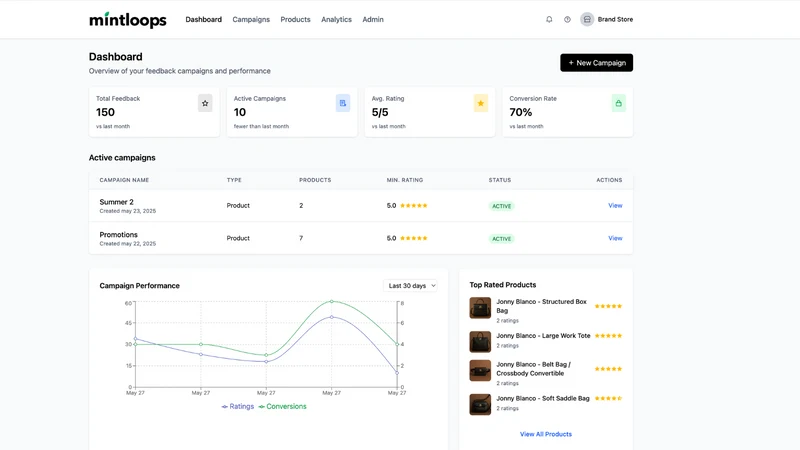800x450 pixels.
Task: Click the peak Ratings data point
Action: pos(332,317)
